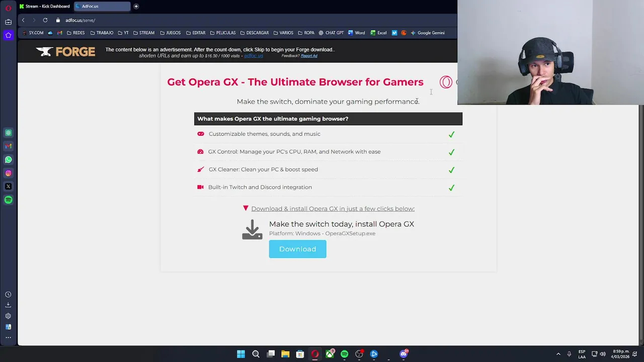Click "Customizable themes, sounds, and music" row
Image resolution: width=644 pixels, height=362 pixels.
click(x=328, y=134)
